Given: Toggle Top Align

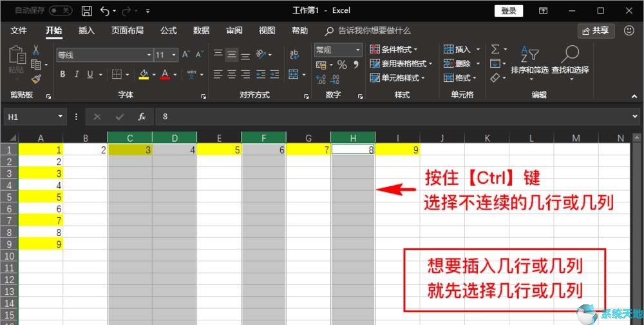Looking at the screenshot, I should (218, 54).
